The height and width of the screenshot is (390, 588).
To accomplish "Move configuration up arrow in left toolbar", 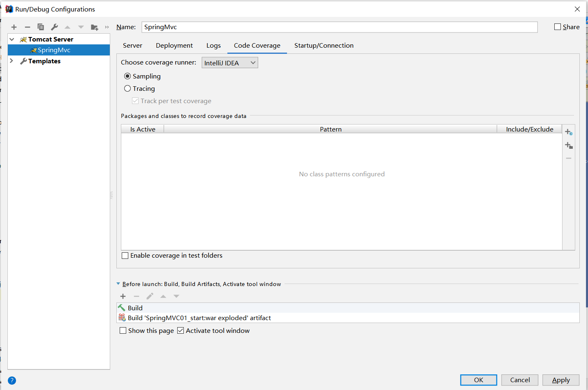I will [67, 27].
